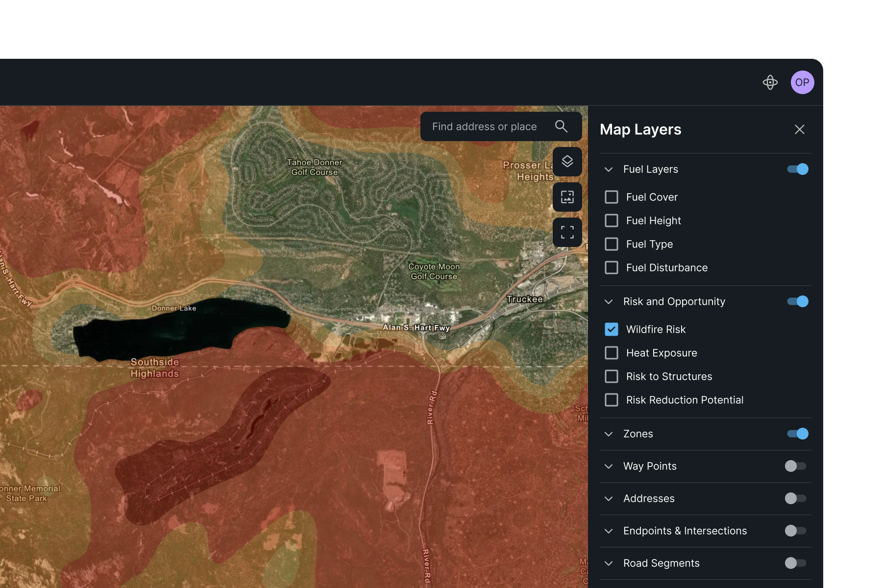Turn off the Risk and Opportunity toggle
Viewport: 882px width, 588px height.
pyautogui.click(x=798, y=301)
